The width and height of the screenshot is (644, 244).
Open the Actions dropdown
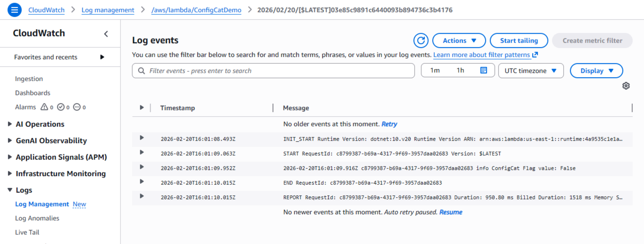459,41
